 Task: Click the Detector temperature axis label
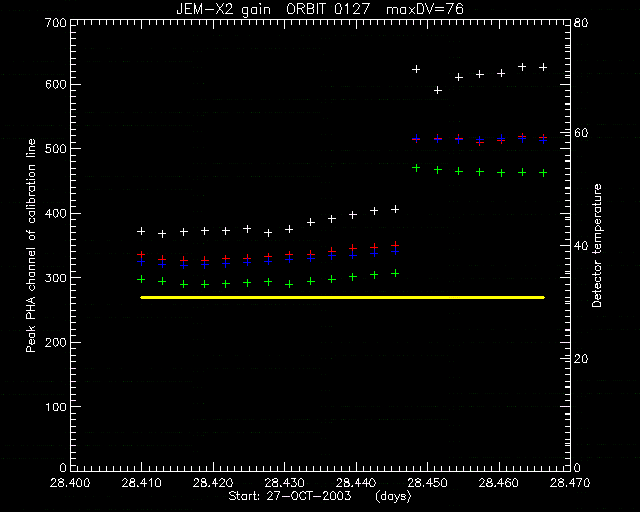pyautogui.click(x=597, y=245)
